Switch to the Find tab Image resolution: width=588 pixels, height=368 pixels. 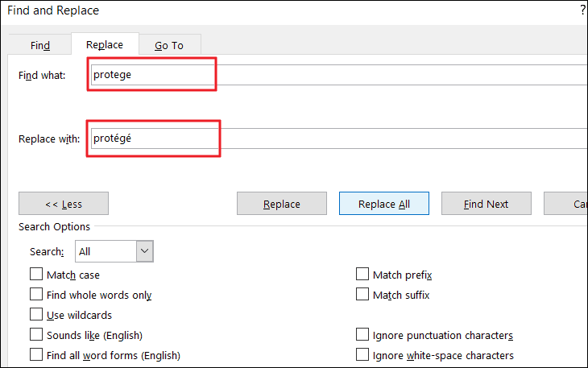(x=40, y=45)
